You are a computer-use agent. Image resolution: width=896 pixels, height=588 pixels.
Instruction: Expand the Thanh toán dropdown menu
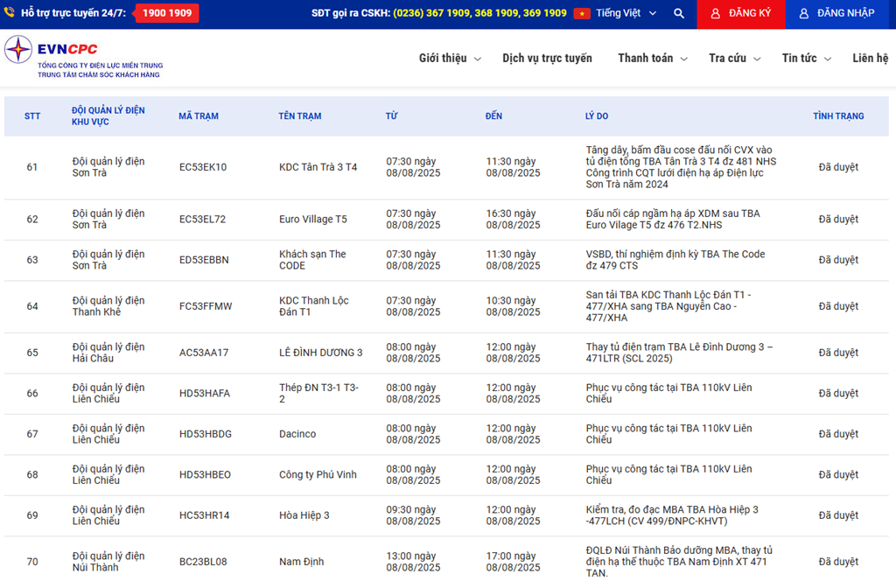652,59
